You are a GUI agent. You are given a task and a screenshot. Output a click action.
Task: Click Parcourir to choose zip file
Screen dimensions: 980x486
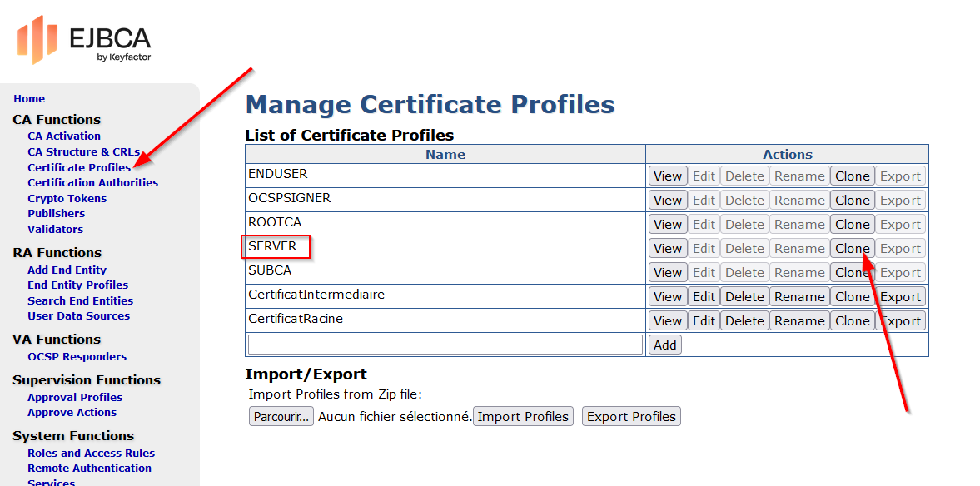(281, 417)
